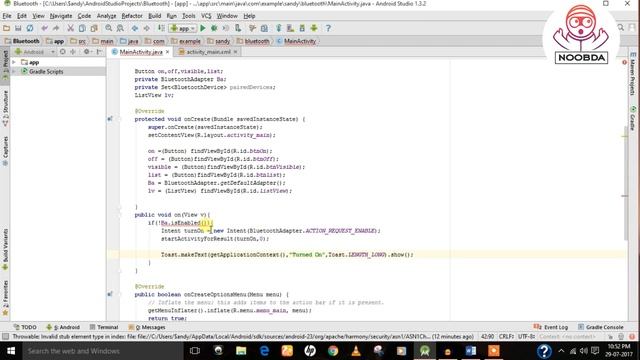Open the Refactor menu
This screenshot has height=360, width=640.
pyautogui.click(x=132, y=16)
